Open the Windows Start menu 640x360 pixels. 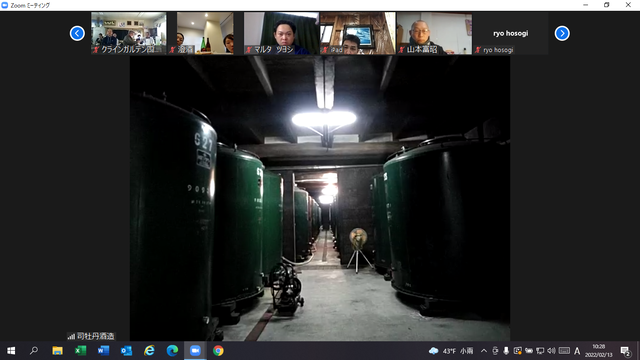click(11, 351)
